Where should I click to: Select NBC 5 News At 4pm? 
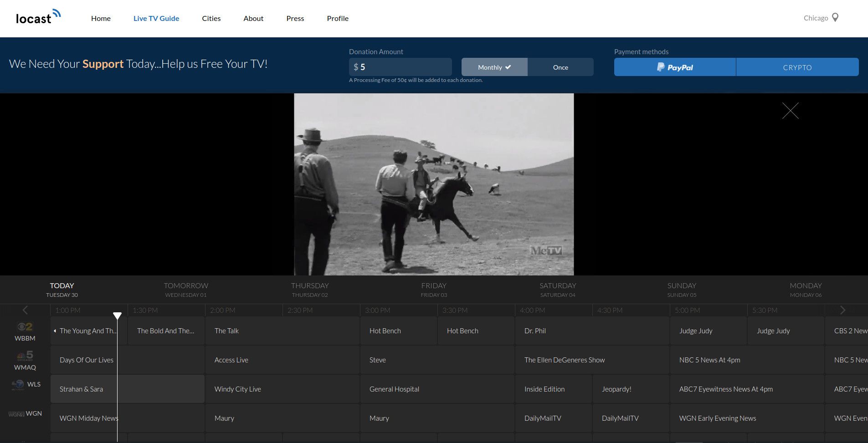747,360
